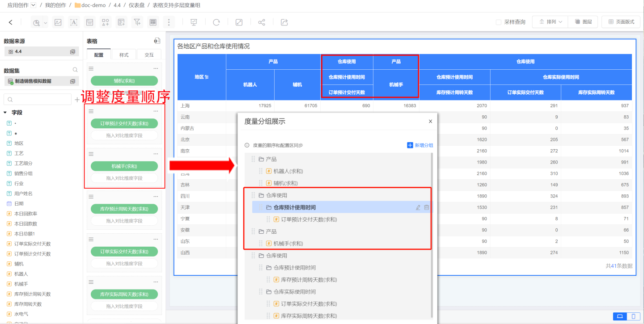This screenshot has height=324, width=644.
Task: Click the fullscreen expand icon
Action: [239, 22]
